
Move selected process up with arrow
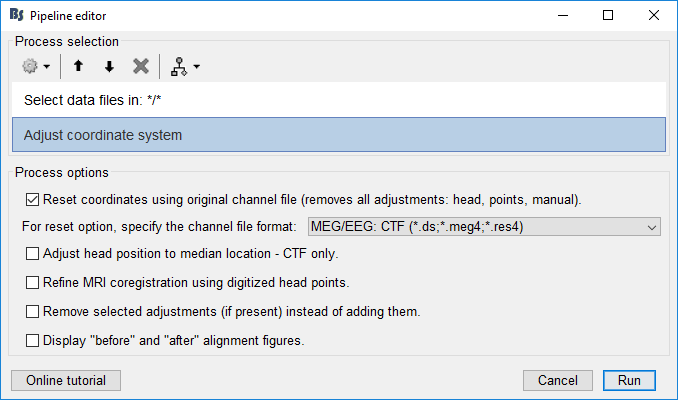(x=78, y=66)
